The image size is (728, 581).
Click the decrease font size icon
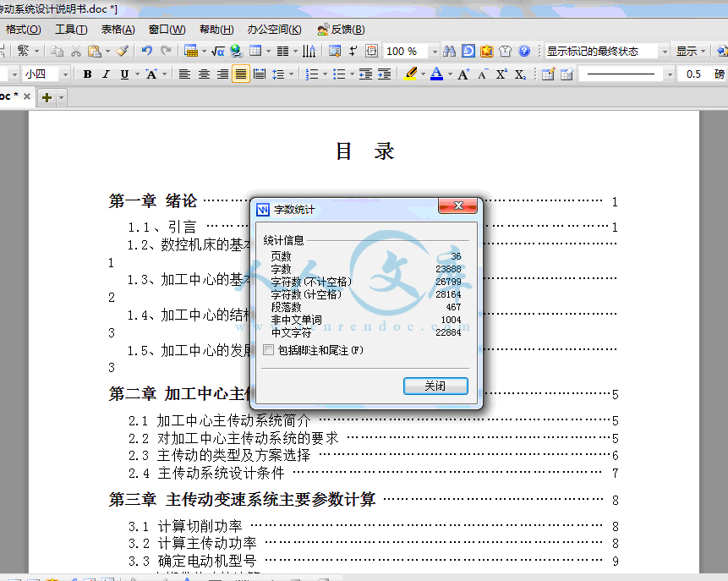pyautogui.click(x=483, y=74)
